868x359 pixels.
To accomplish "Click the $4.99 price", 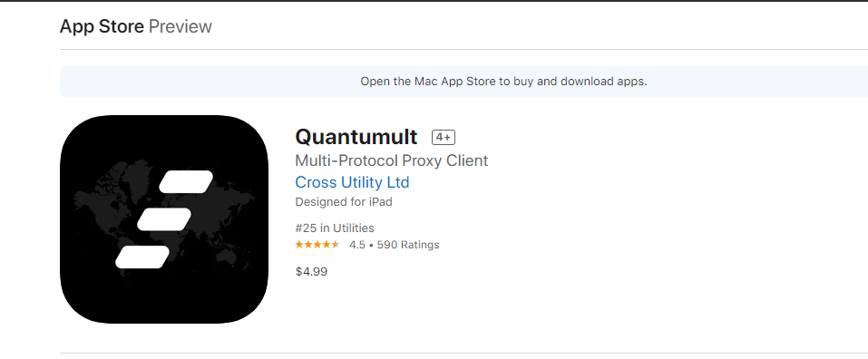I will 311,272.
